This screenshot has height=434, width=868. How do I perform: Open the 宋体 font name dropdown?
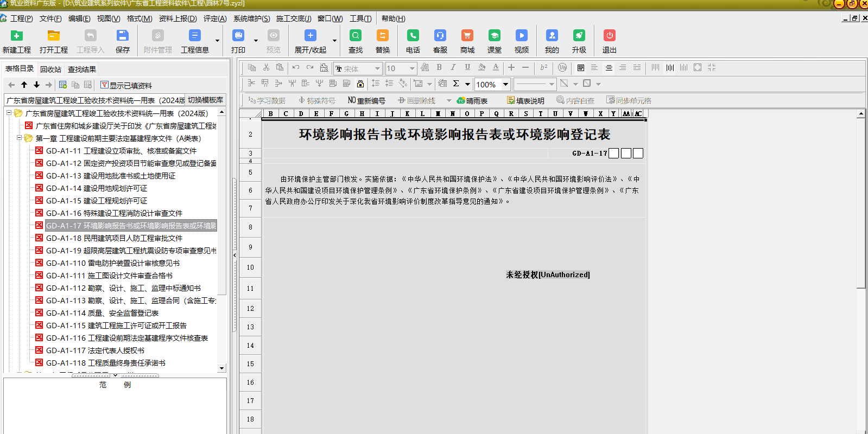[377, 68]
